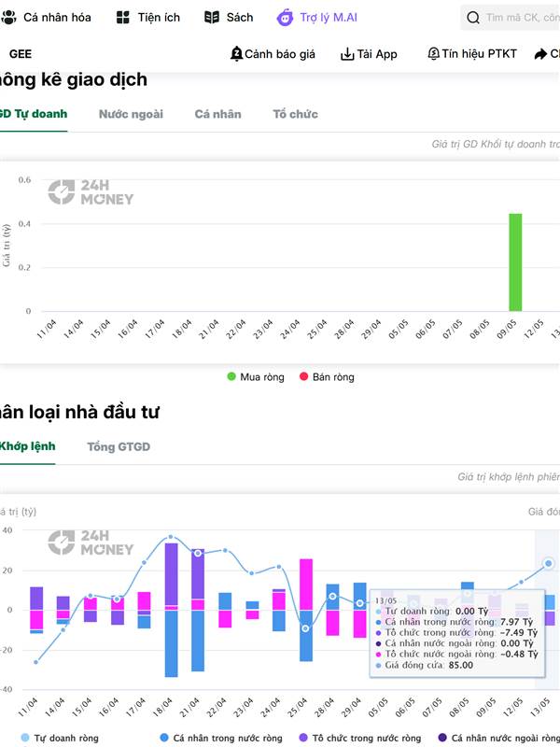Toggle Bán ròng legend series
Screen dimensions: 560x747
pyautogui.click(x=327, y=377)
